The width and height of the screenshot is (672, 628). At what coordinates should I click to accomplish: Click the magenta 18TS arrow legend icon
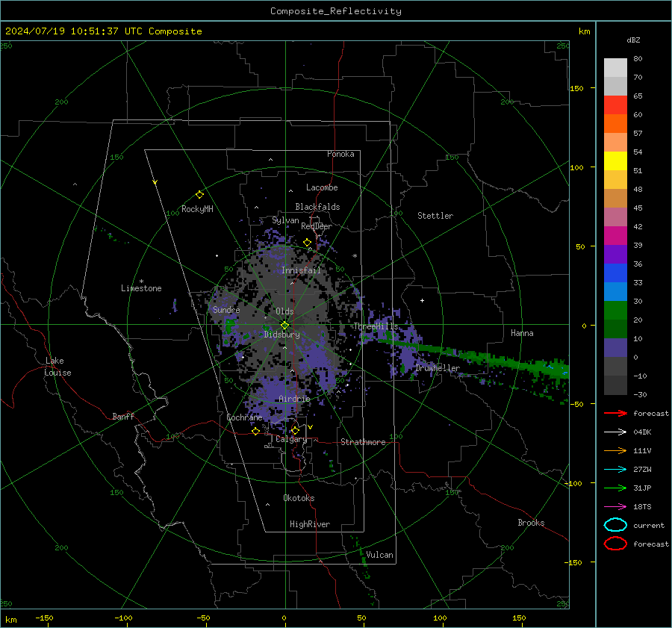[615, 507]
